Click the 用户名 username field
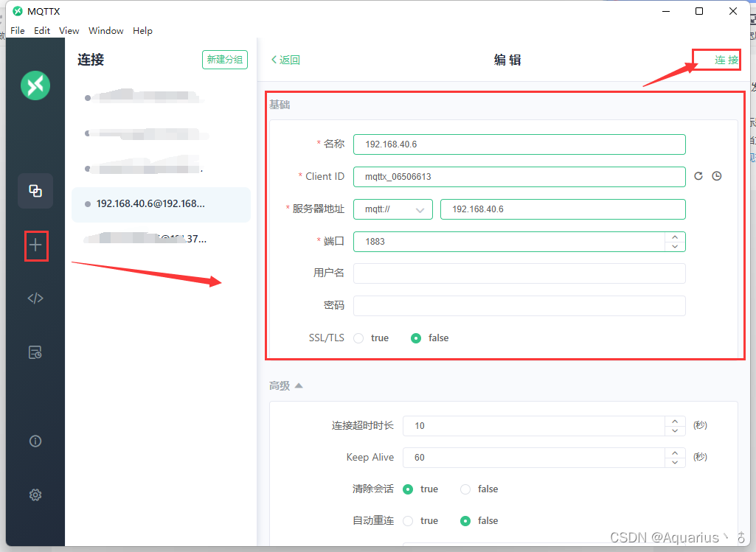This screenshot has height=552, width=756. point(519,273)
